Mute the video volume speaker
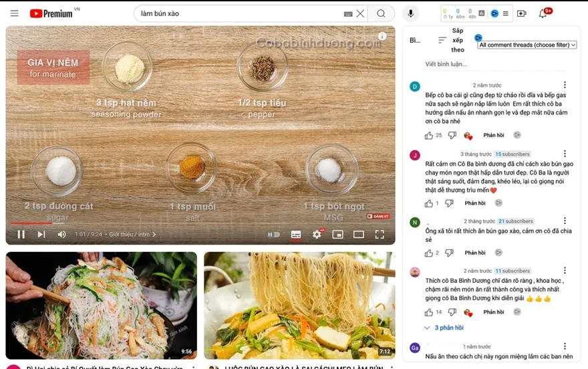588x369 pixels. pyautogui.click(x=61, y=235)
